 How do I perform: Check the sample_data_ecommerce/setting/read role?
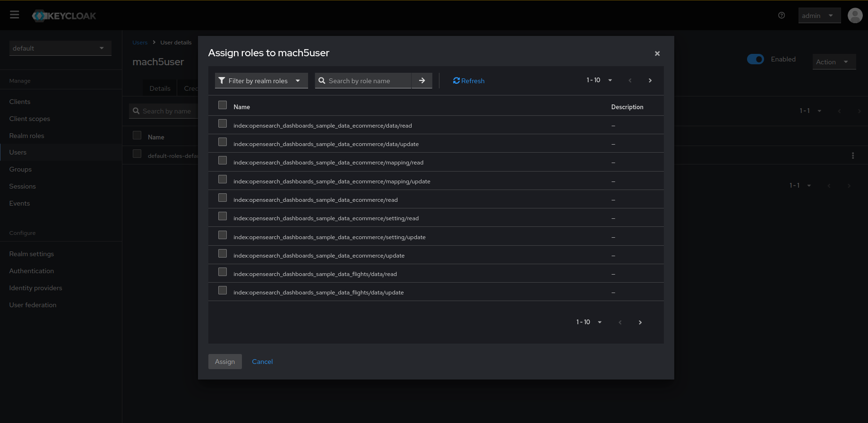click(x=223, y=216)
